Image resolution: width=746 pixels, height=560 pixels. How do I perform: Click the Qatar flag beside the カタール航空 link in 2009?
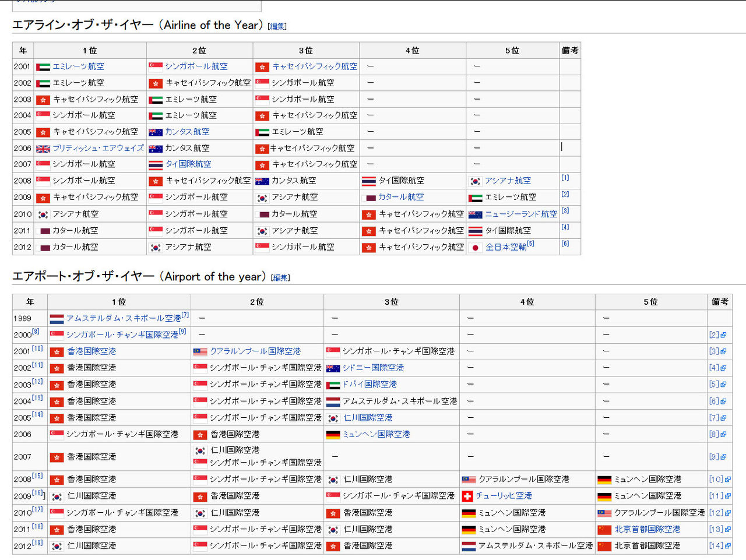click(x=369, y=198)
